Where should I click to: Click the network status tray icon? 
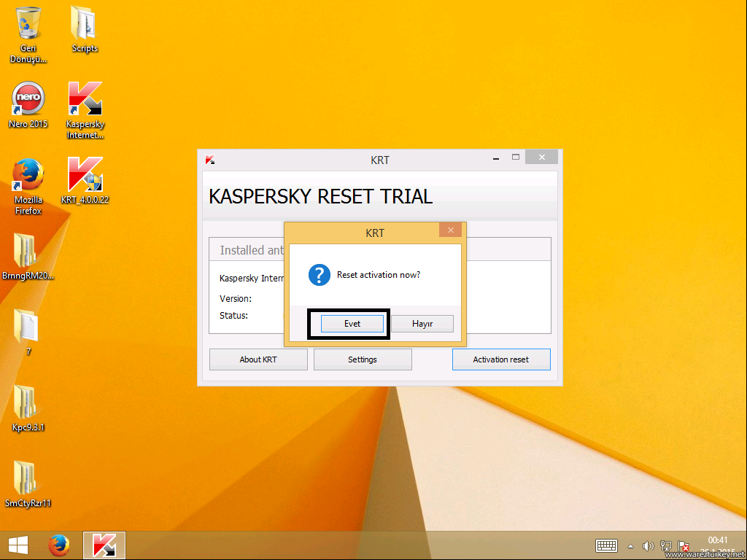[x=666, y=545]
